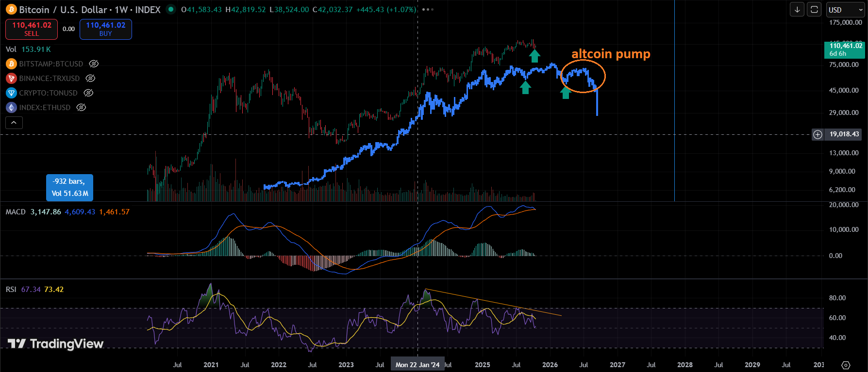Click the green market status dot

170,9
